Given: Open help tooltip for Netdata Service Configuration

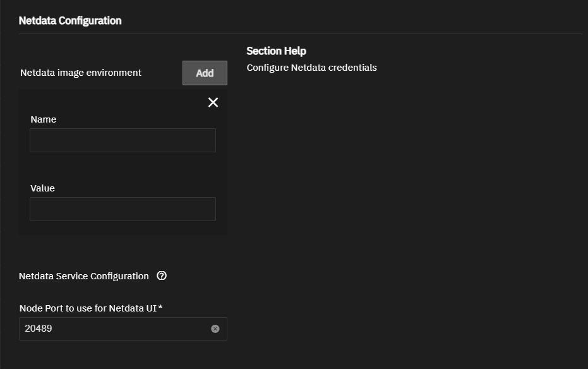Looking at the screenshot, I should pyautogui.click(x=162, y=275).
